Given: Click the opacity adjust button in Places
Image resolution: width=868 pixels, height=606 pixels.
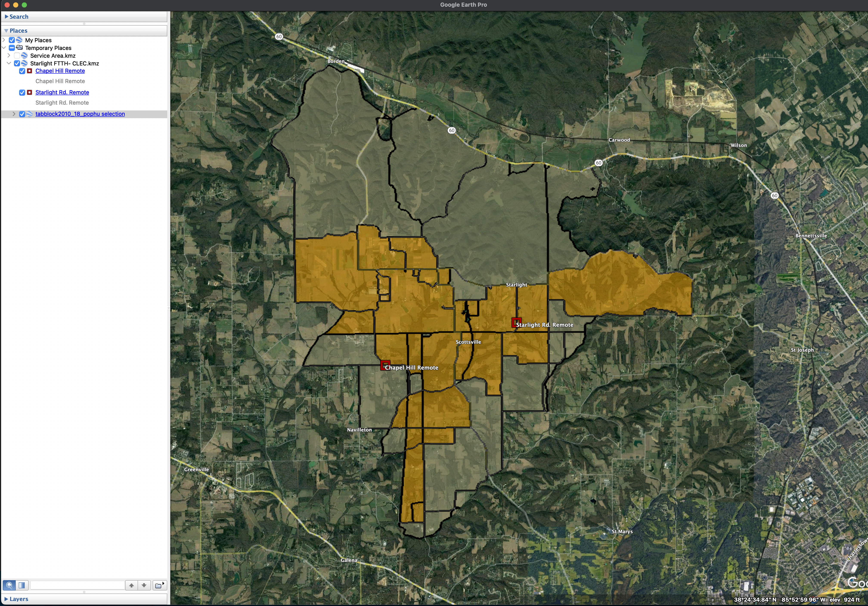Looking at the screenshot, I should click(x=22, y=585).
